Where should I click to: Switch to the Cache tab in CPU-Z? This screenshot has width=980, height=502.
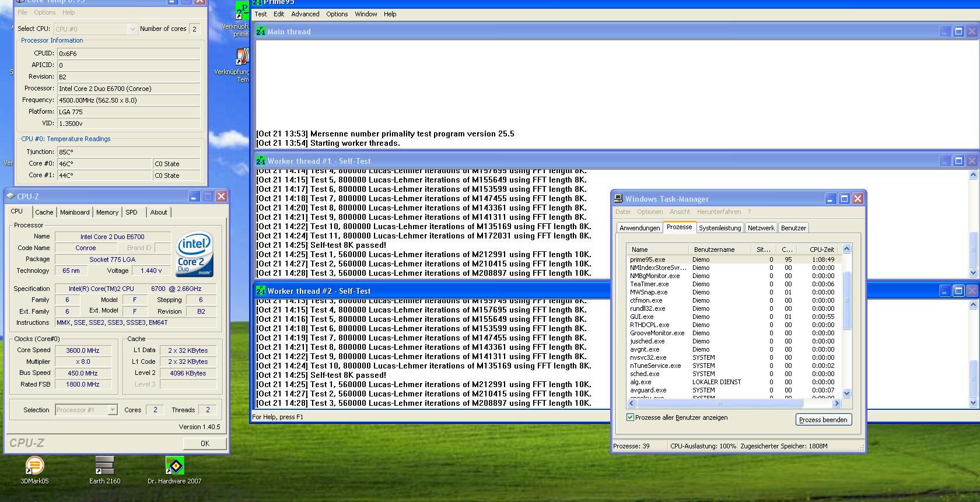[x=44, y=212]
